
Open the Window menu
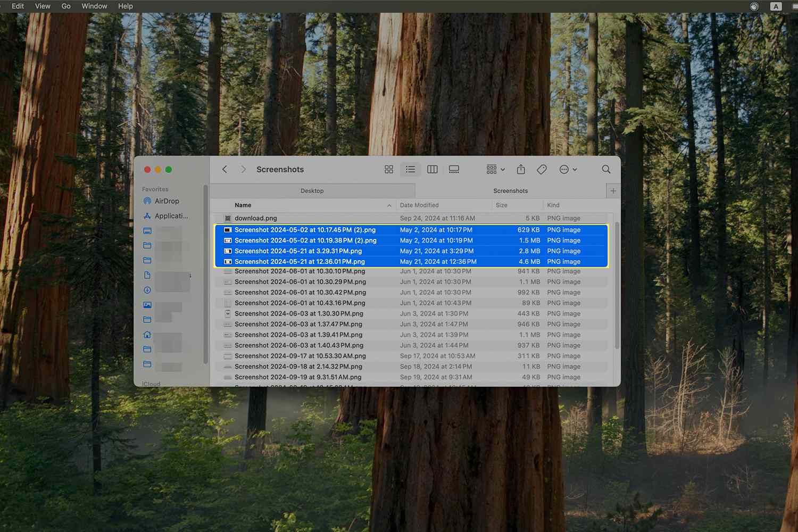[94, 6]
